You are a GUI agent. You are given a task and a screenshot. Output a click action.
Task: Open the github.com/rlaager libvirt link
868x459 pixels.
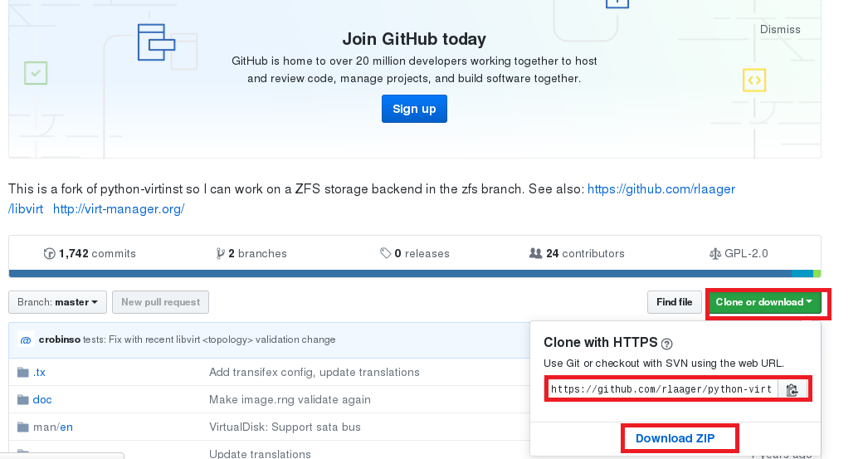point(661,189)
